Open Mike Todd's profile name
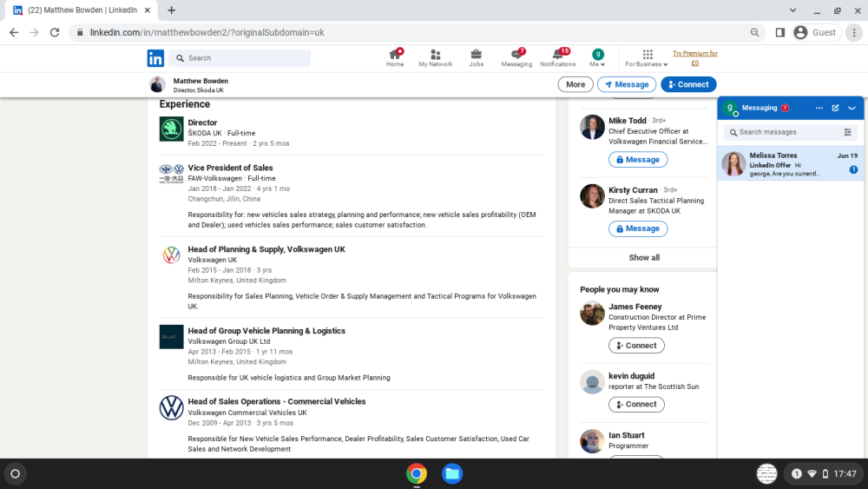The image size is (868, 489). coord(628,120)
